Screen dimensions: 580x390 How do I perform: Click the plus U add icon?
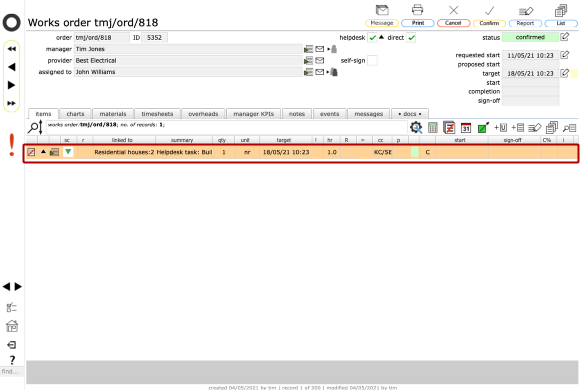pos(500,128)
